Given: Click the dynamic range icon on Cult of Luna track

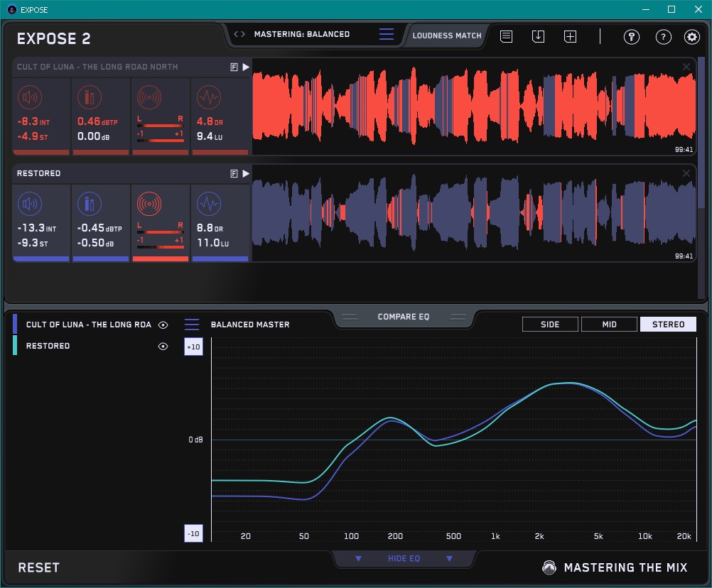Looking at the screenshot, I should pyautogui.click(x=208, y=98).
